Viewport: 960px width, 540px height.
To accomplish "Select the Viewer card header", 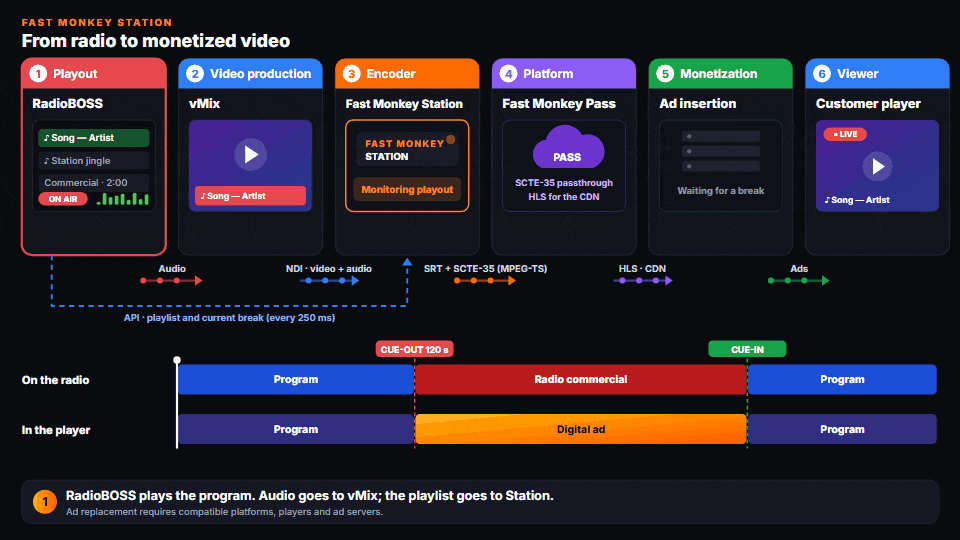I will click(x=877, y=73).
